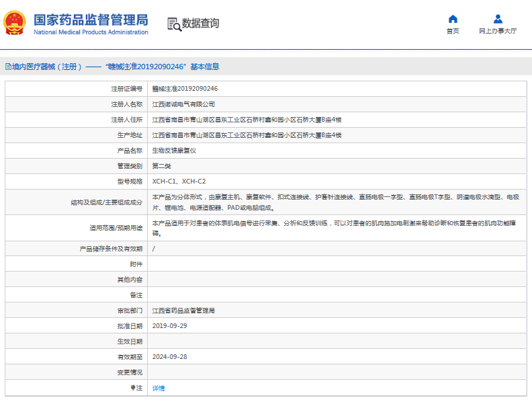Click the 数据查询 search document icon
The image size is (532, 402).
(175, 24)
